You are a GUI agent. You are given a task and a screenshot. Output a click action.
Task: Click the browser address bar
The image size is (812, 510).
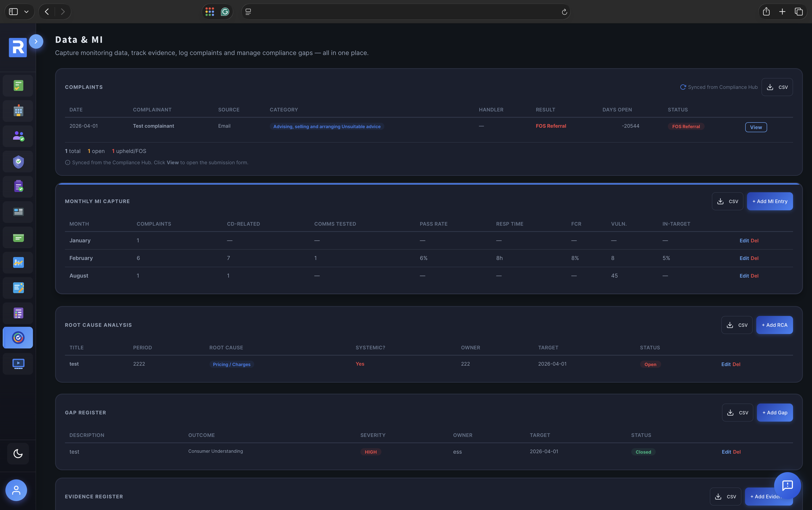coord(404,12)
